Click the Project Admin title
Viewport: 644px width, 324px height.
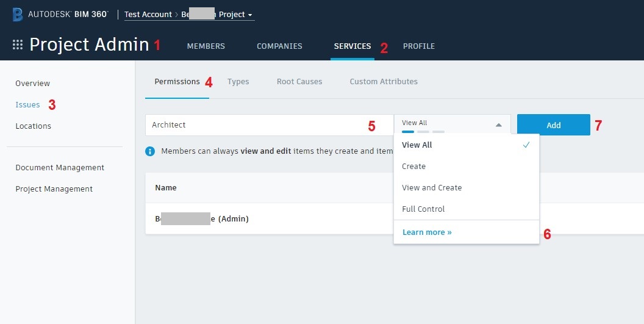pos(89,45)
